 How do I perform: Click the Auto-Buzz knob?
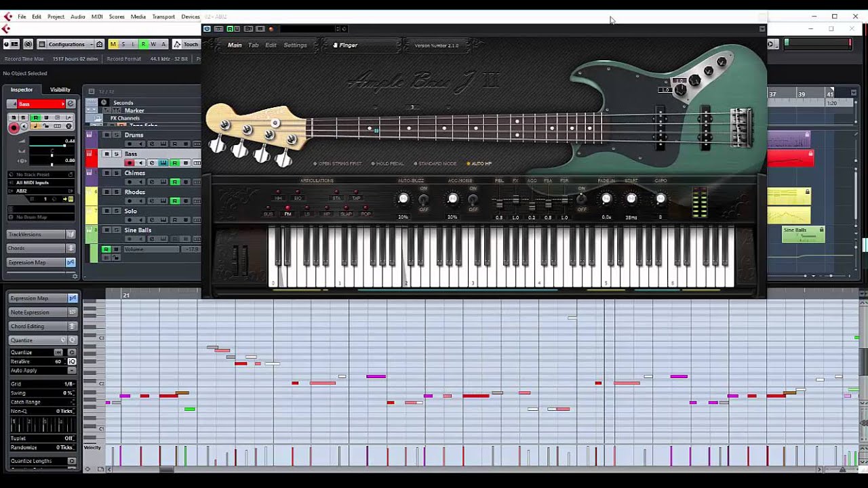[x=403, y=199]
